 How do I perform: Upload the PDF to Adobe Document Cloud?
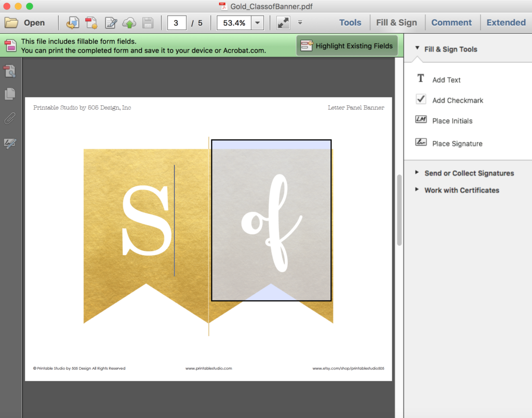(129, 22)
